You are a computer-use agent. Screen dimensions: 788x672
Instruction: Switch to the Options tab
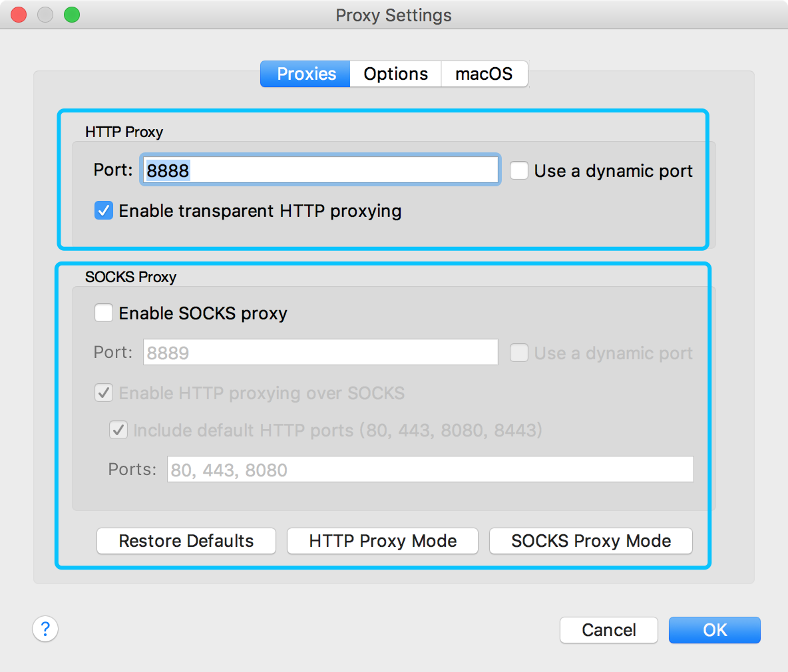[395, 74]
